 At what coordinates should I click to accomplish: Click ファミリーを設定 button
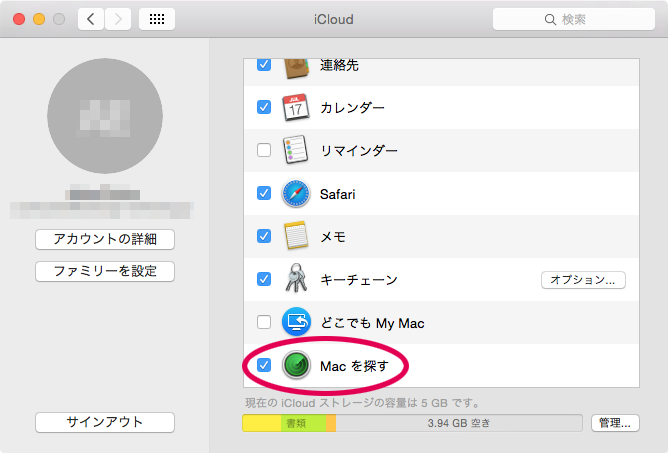(x=105, y=271)
